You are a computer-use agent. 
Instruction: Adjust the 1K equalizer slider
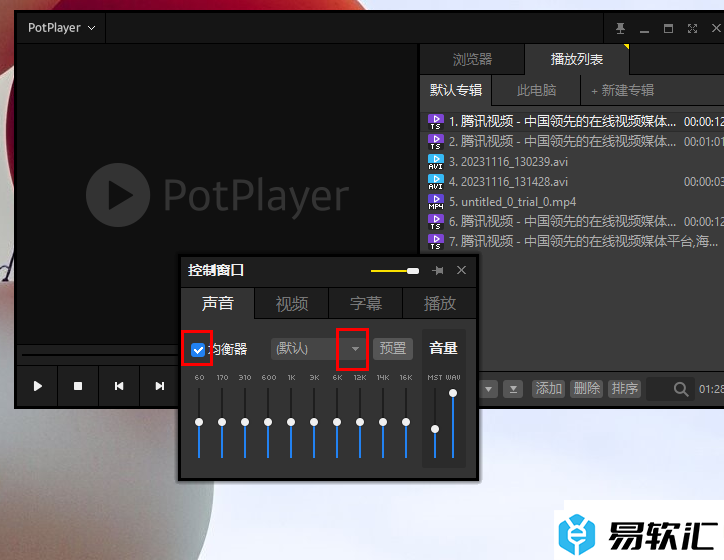pyautogui.click(x=291, y=422)
